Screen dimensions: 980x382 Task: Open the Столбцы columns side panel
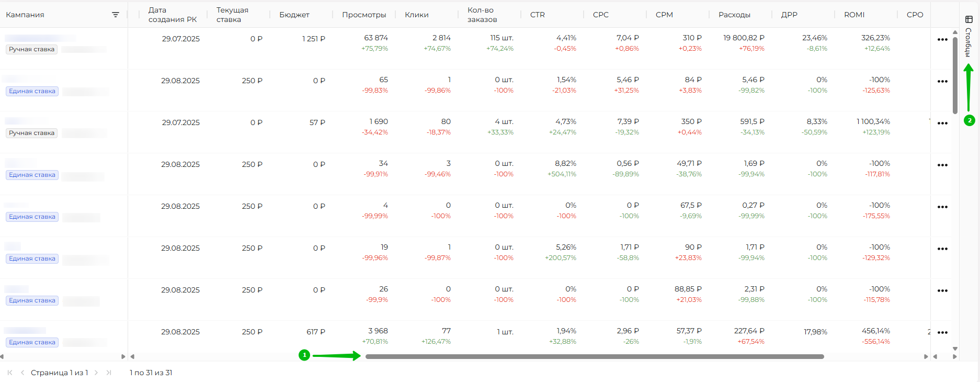coord(968,36)
